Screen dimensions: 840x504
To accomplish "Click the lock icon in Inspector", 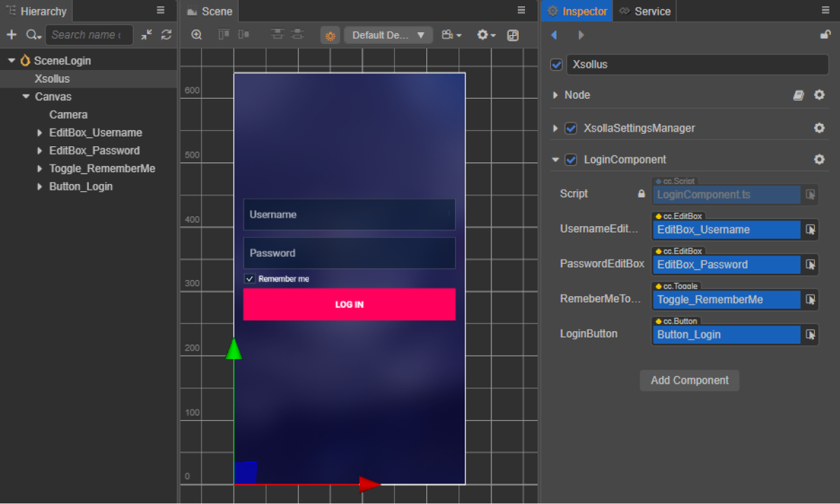I will [825, 35].
